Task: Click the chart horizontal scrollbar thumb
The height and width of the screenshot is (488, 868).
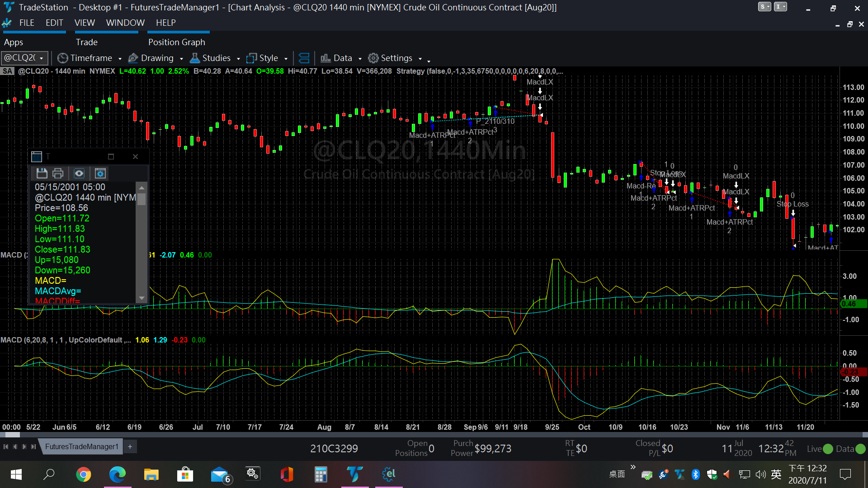Action: pos(12,435)
